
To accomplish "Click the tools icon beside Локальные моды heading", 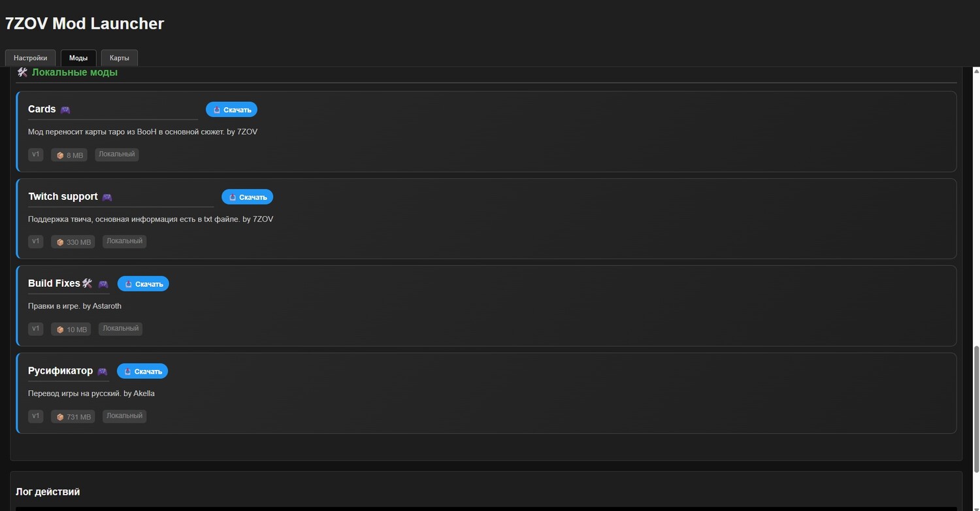I will tap(22, 73).
